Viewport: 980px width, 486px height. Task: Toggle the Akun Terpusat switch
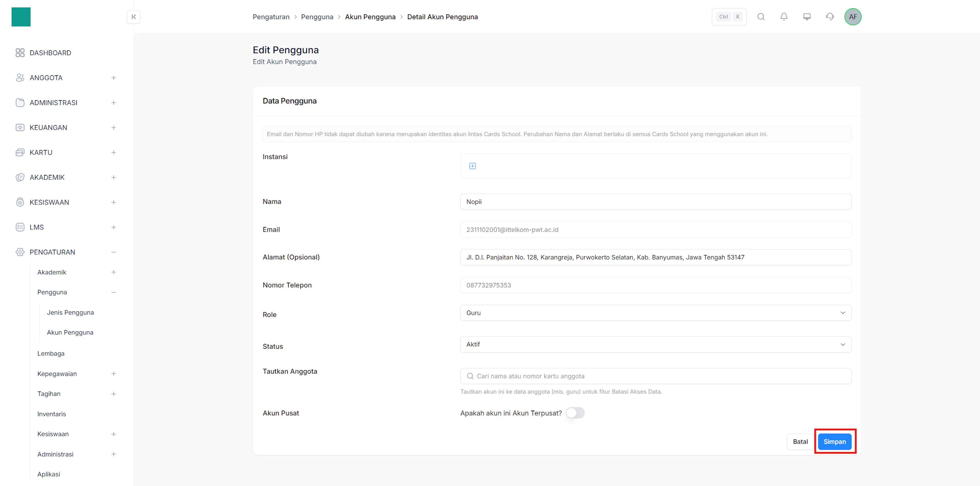pos(575,413)
